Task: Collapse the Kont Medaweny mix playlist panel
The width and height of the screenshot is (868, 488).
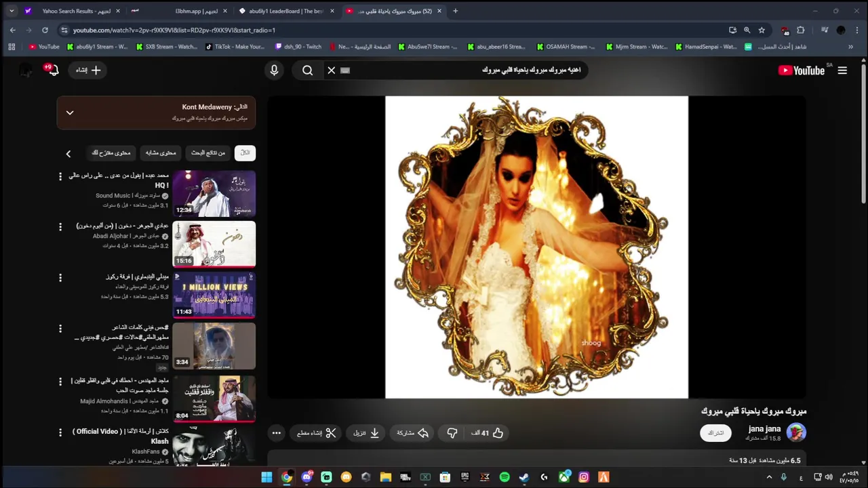Action: pyautogui.click(x=70, y=113)
